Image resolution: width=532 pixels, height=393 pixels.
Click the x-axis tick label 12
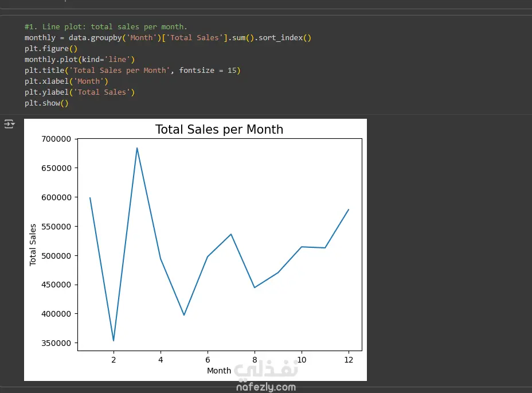click(x=348, y=360)
